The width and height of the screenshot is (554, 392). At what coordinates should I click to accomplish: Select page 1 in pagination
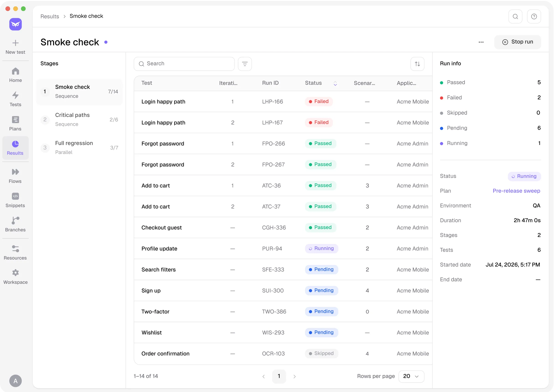click(279, 376)
